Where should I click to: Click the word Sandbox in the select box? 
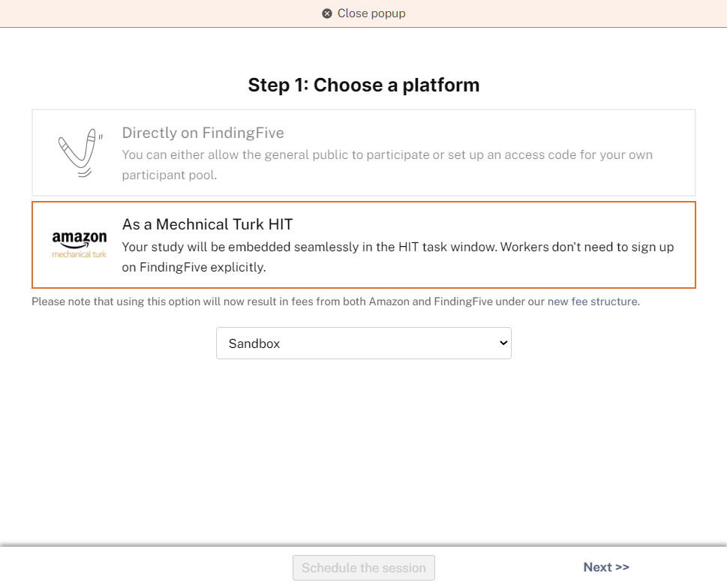click(254, 343)
